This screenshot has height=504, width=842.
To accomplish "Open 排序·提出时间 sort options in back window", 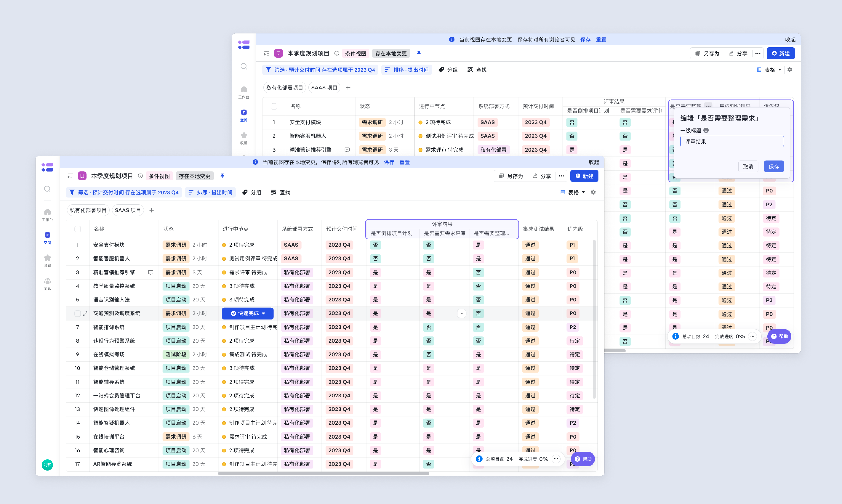I will point(407,70).
